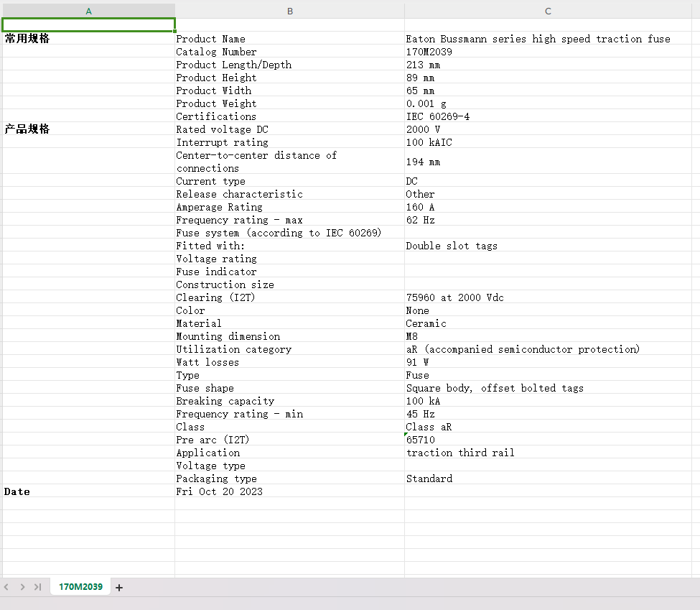Select the Utilization category cell
This screenshot has width=700, height=610.
click(290, 349)
